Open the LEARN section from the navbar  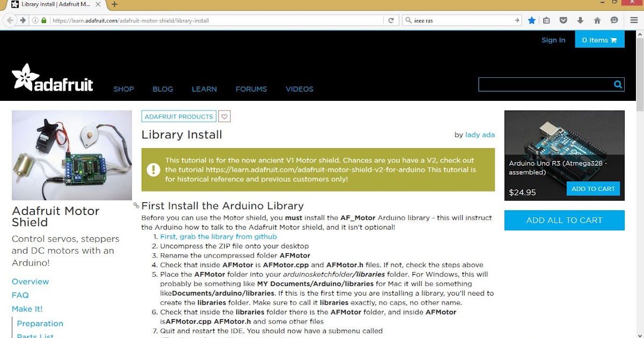point(204,89)
